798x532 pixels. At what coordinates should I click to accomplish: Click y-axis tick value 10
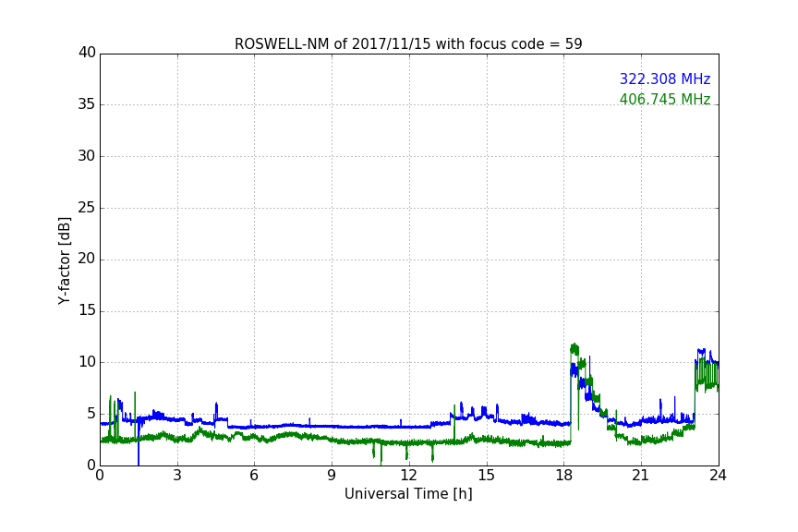(x=87, y=362)
